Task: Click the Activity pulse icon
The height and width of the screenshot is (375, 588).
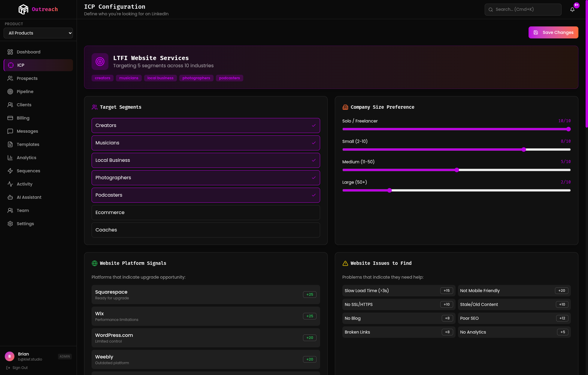Action: [x=10, y=184]
